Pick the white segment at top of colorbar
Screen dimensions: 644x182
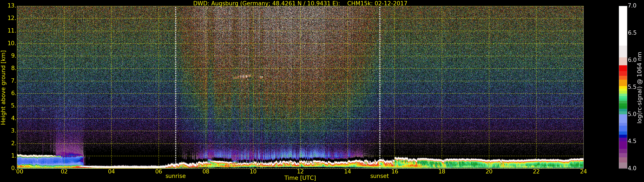[x=623, y=25]
